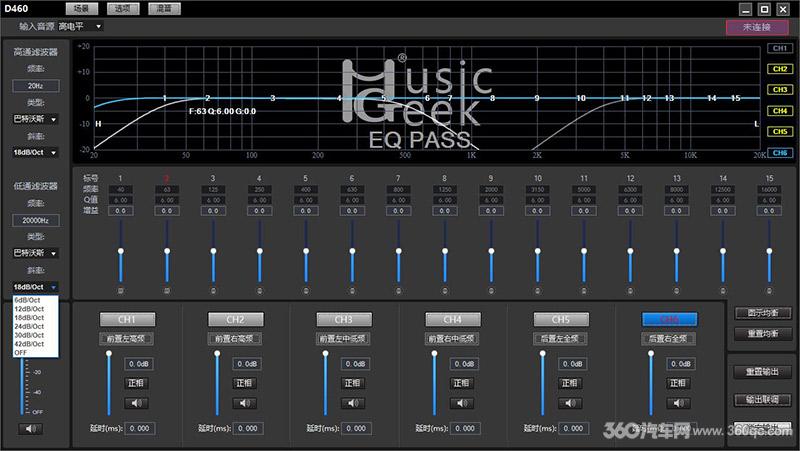Viewport: 800px width, 451px height.
Task: Select node 2 on the EQ curve
Action: click(208, 97)
